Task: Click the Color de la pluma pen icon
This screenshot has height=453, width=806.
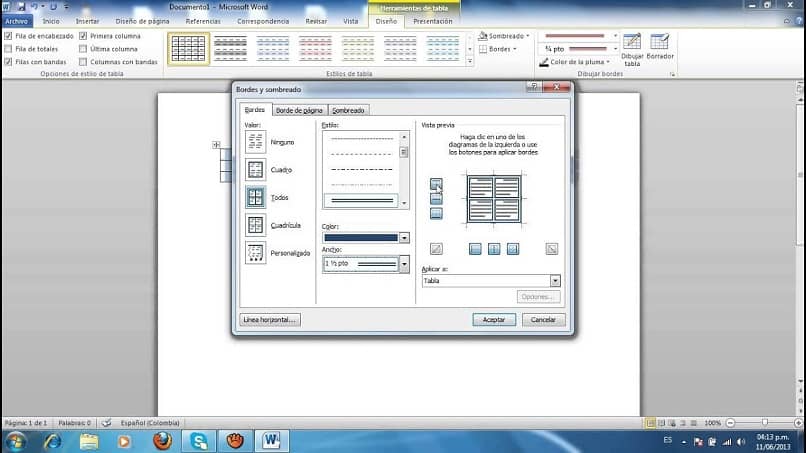Action: (x=544, y=62)
